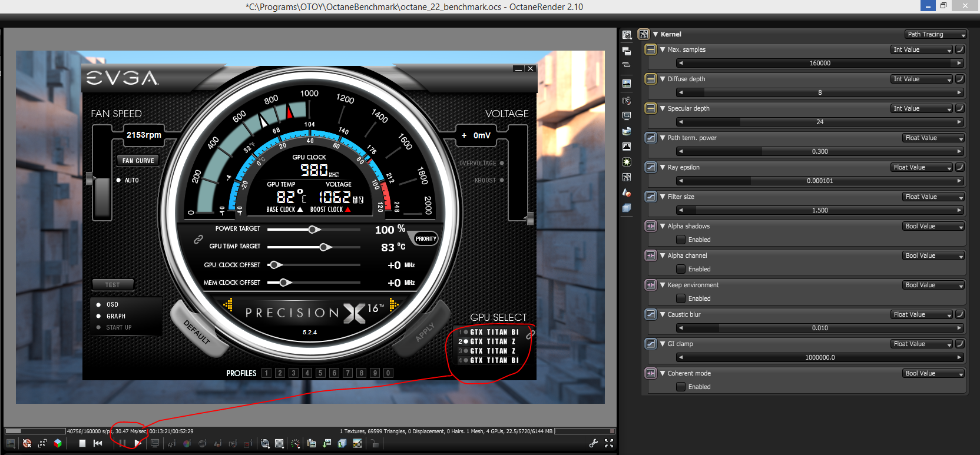Click the PRIORITY button
This screenshot has height=455, width=980.
tap(426, 238)
